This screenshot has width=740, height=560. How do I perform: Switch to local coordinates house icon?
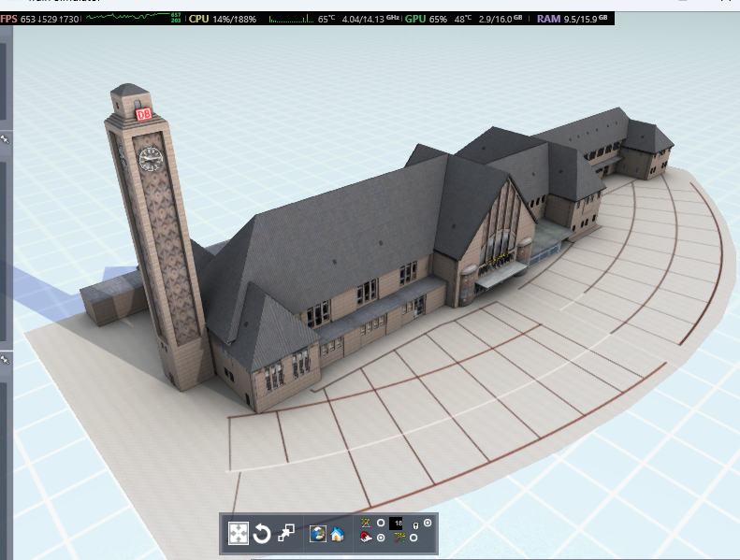pos(336,534)
